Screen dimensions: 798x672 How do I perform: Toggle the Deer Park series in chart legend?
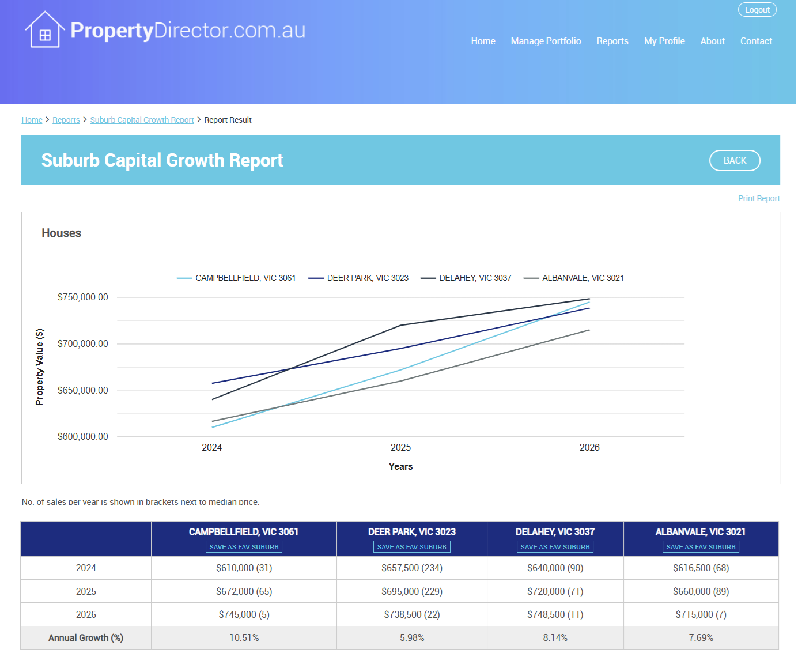(358, 278)
